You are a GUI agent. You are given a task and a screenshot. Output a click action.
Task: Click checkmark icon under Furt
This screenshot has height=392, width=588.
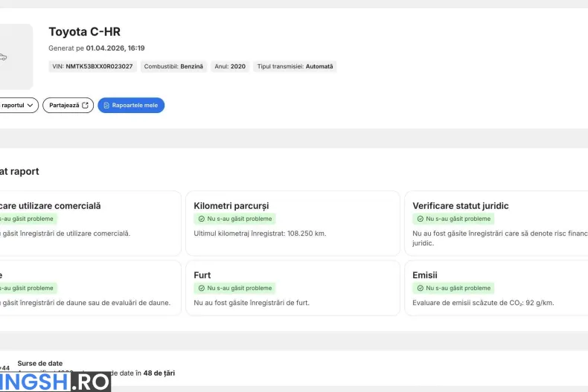(x=201, y=288)
